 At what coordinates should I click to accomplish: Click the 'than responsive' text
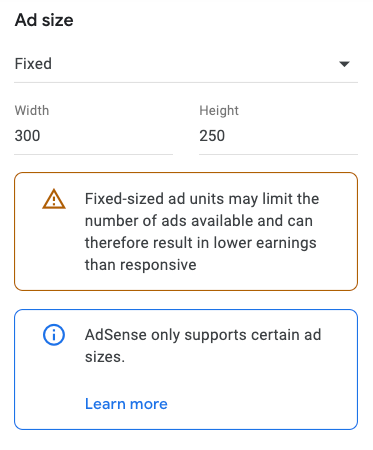[x=141, y=265]
